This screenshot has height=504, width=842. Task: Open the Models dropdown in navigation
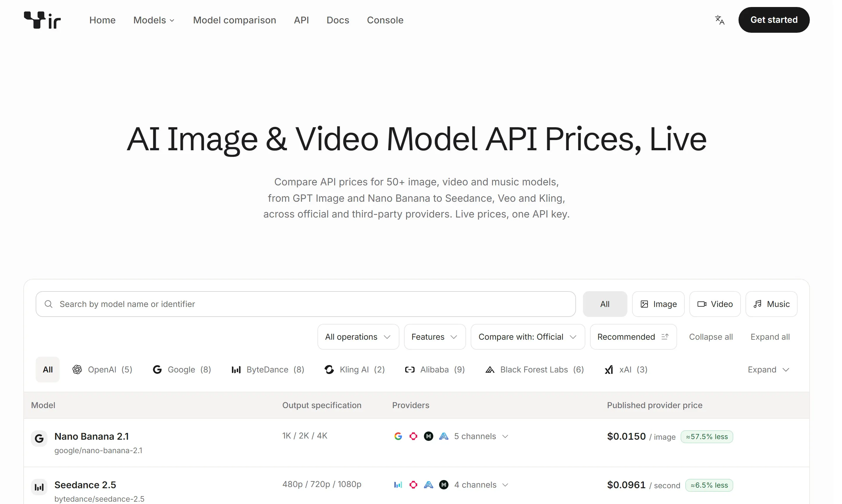(154, 20)
